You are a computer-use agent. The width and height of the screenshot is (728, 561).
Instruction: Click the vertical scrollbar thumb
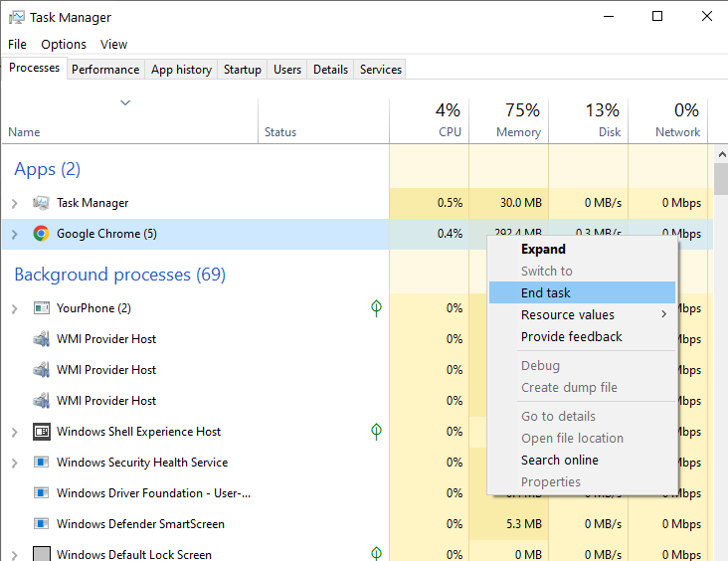[x=721, y=179]
